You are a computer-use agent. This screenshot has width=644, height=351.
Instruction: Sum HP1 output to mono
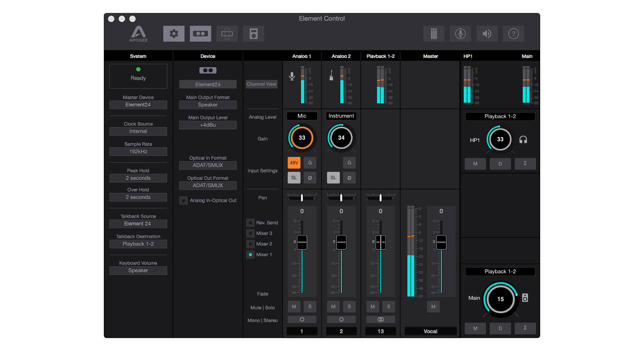[525, 164]
